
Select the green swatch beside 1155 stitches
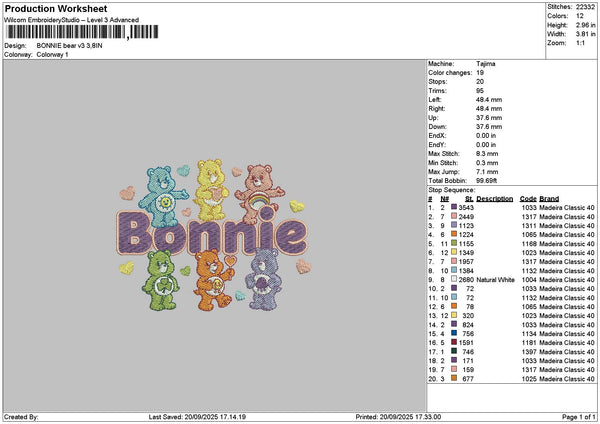click(454, 243)
